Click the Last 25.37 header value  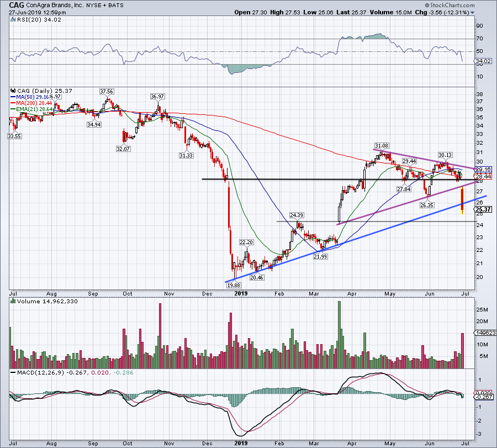point(351,12)
